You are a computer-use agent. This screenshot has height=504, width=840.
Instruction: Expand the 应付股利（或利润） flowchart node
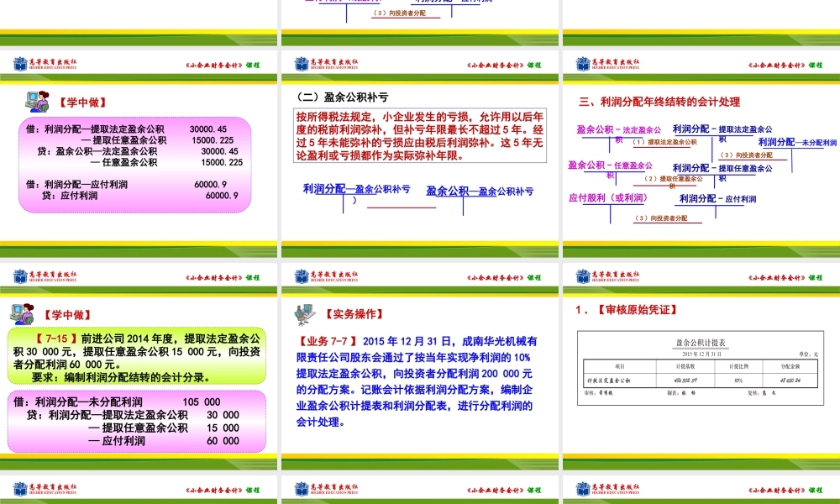pyautogui.click(x=609, y=198)
